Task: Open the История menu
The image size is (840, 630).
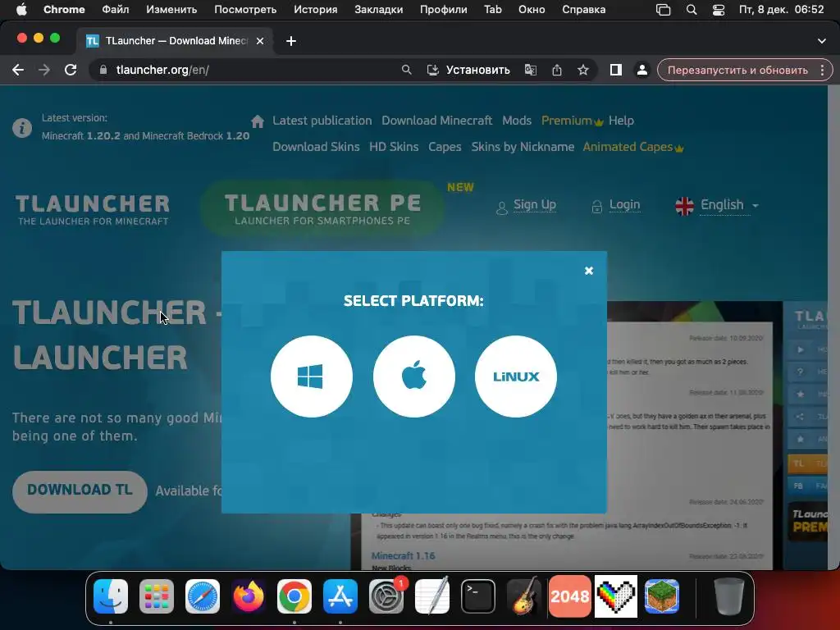Action: coord(316,10)
